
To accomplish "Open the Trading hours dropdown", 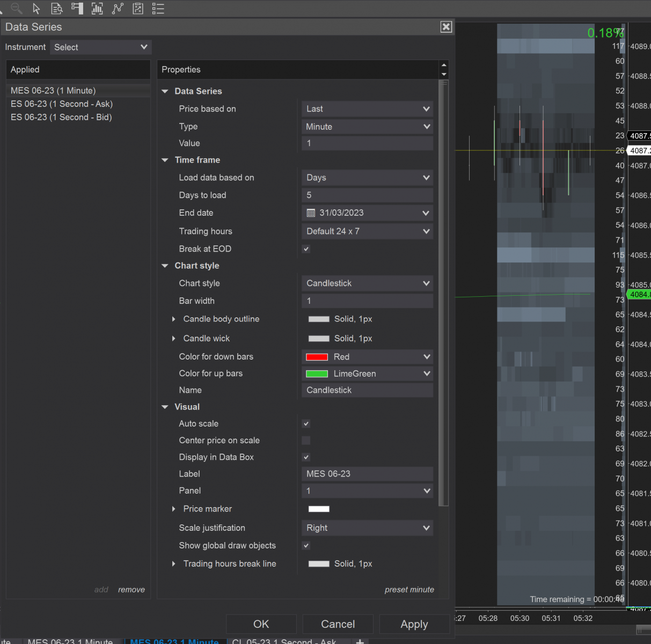I will coord(367,231).
